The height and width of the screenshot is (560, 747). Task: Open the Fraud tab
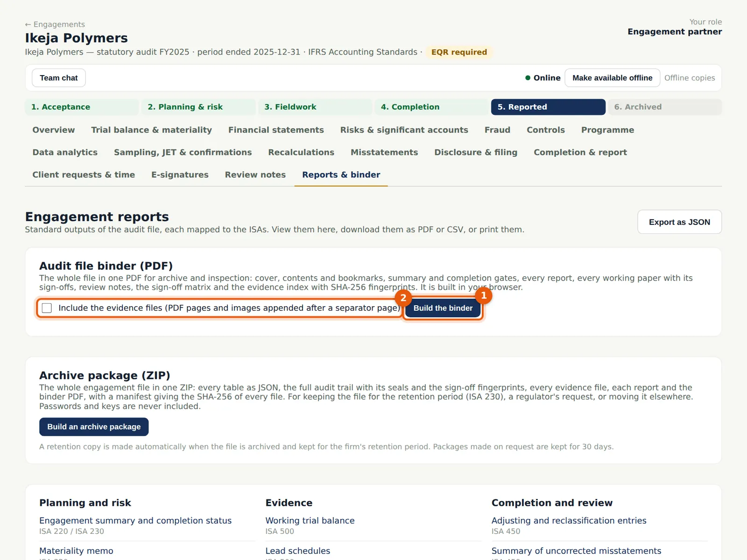(x=497, y=130)
